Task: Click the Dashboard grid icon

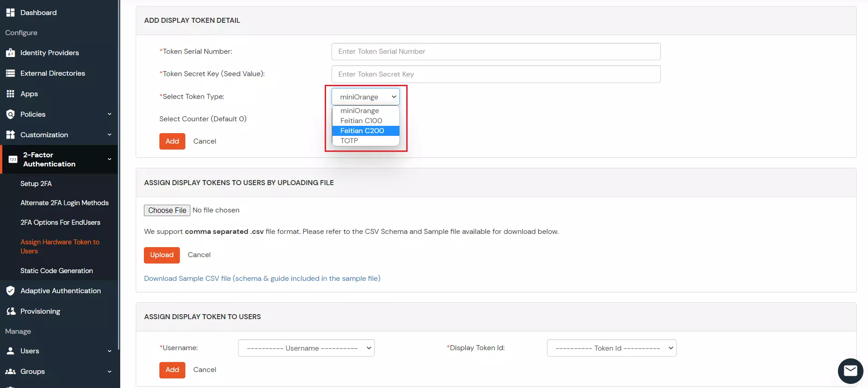Action: point(10,13)
